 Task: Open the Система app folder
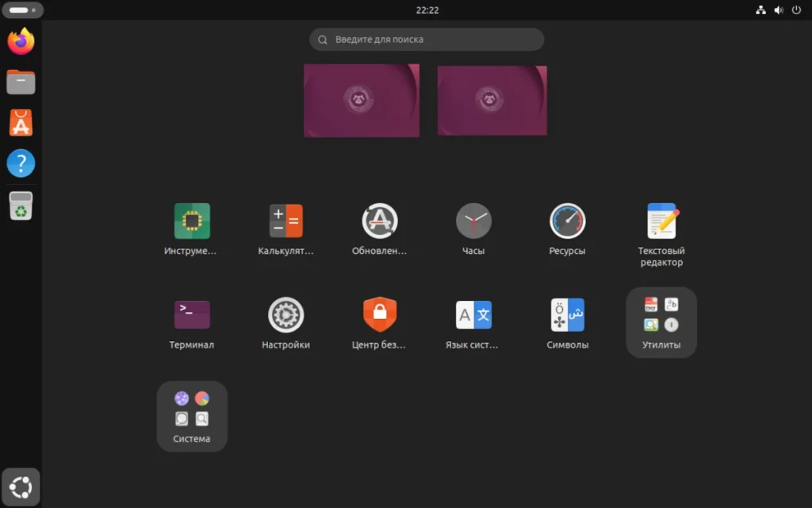[192, 416]
